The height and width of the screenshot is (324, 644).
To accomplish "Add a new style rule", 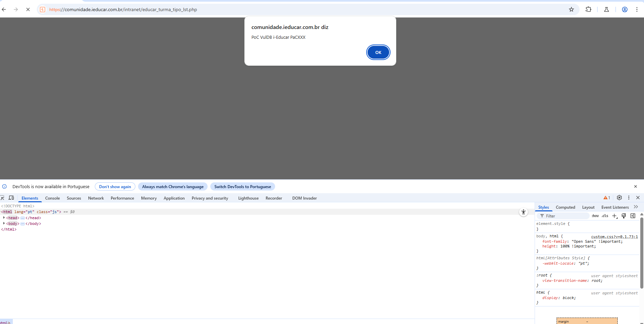I will 615,216.
